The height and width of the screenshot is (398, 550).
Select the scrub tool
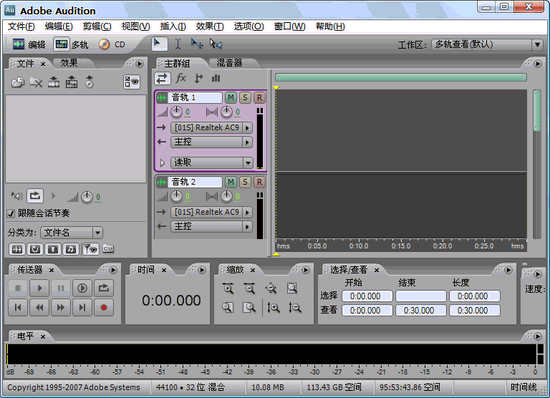tap(215, 44)
